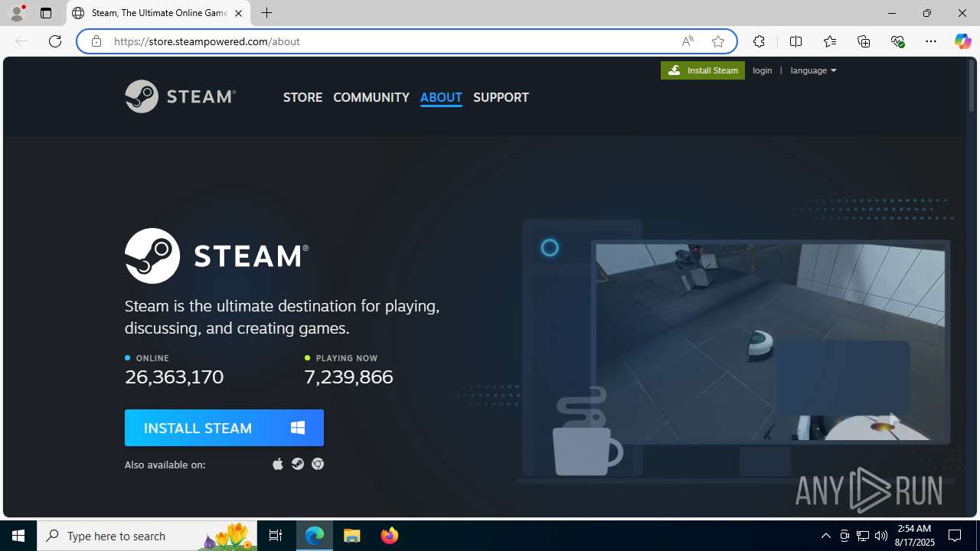
Task: Select the Apple macOS download icon
Action: click(278, 464)
